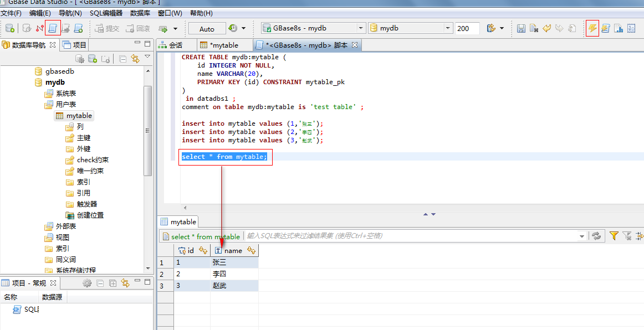Click the mytable result tab
Screen dimensions: 644x330
tap(178, 221)
